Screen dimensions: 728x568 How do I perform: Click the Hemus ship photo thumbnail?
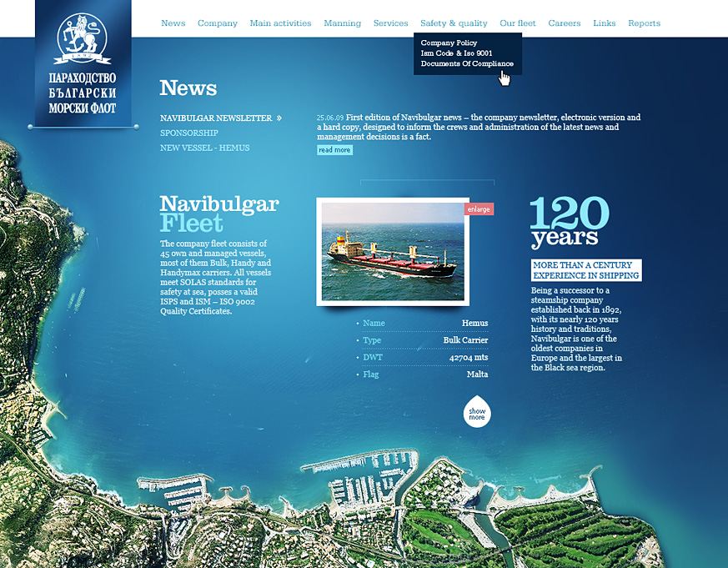tap(393, 252)
